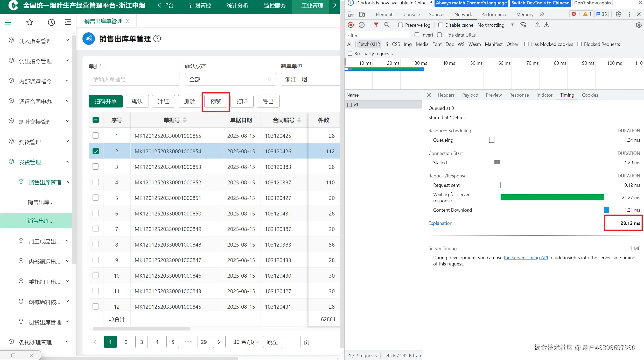The width and height of the screenshot is (644, 360).
Task: Click the help question mark icon
Action: point(157,39)
